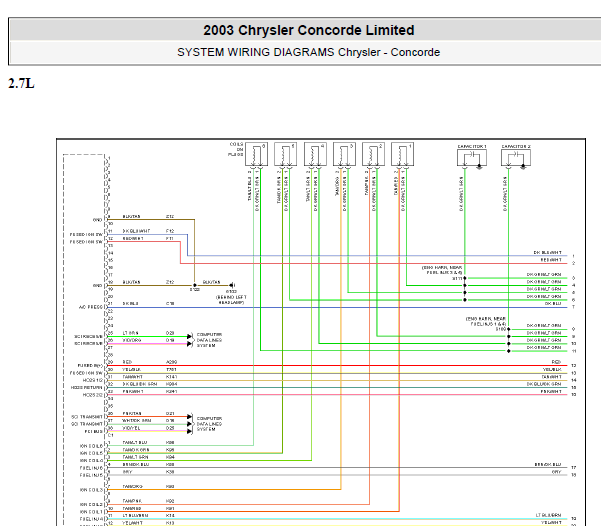The height and width of the screenshot is (526, 601).
Task: Click the "CAPACITOR 1" label text
Action: point(472,146)
